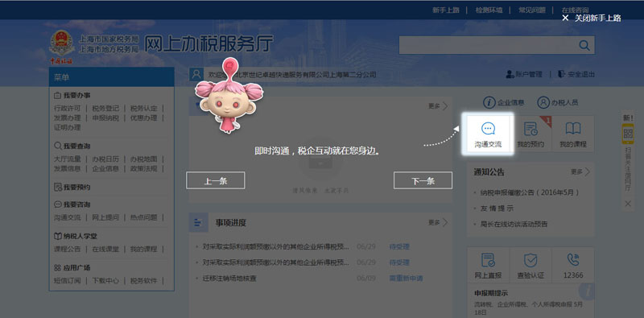The height and width of the screenshot is (318, 644).
Task: Open 大厅流量 query link
Action: pos(68,159)
